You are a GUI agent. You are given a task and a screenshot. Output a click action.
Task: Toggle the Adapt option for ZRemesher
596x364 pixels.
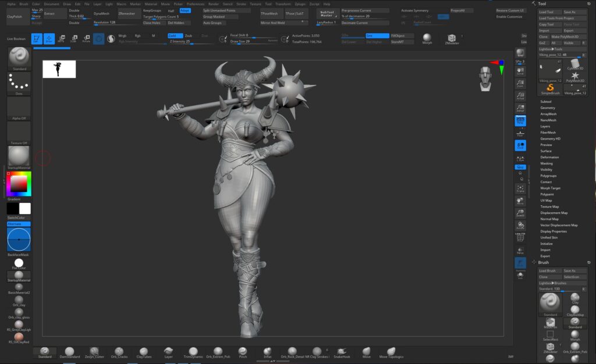point(185,10)
